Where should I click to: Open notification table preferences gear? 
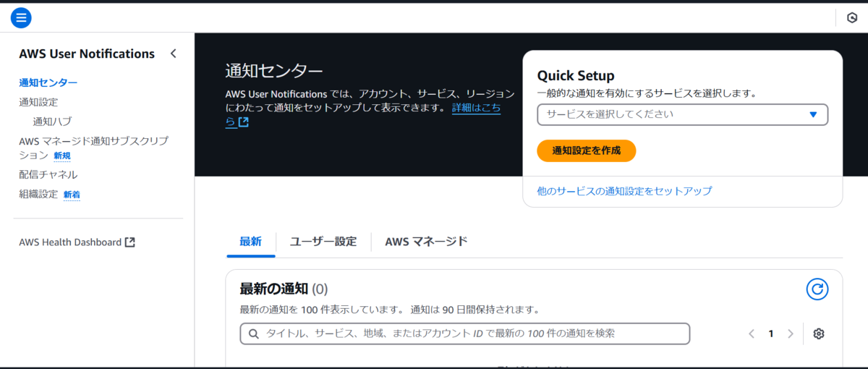tap(819, 334)
